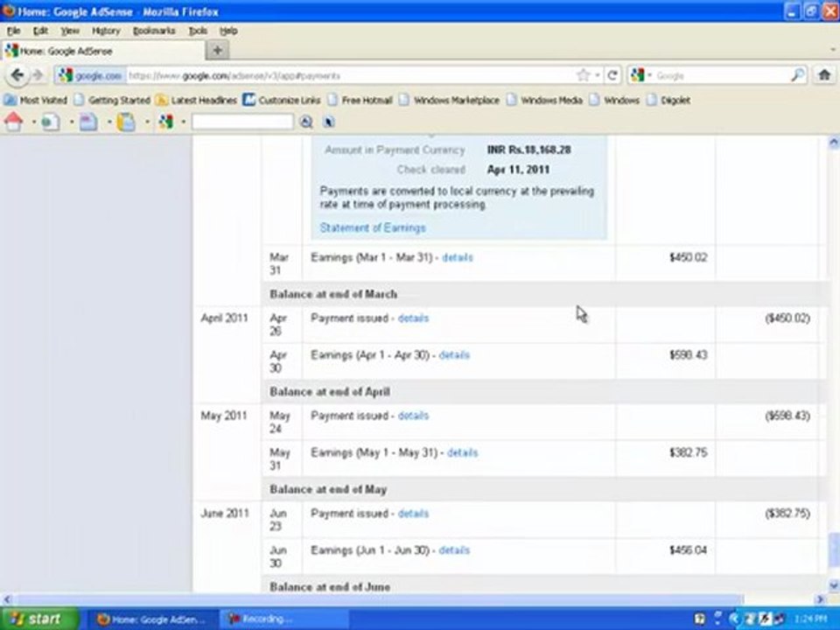This screenshot has height=630, width=840.
Task: Open the Getting Started bookmark
Action: (x=113, y=100)
